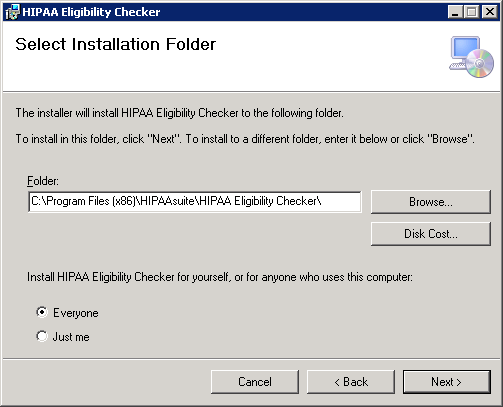Proceed by clicking Next >
The width and height of the screenshot is (503, 407).
(x=447, y=382)
